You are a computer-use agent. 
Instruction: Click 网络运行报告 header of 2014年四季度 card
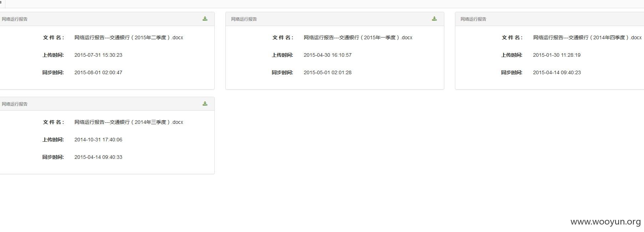pyautogui.click(x=473, y=19)
